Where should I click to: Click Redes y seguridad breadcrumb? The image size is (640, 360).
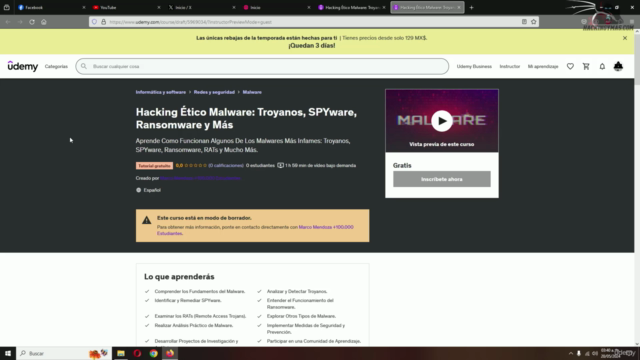214,92
